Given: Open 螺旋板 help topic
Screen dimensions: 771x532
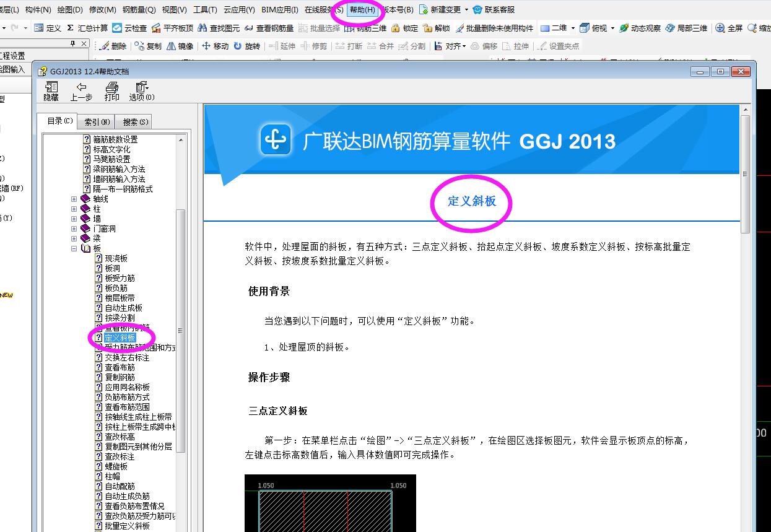Looking at the screenshot, I should coord(116,466).
